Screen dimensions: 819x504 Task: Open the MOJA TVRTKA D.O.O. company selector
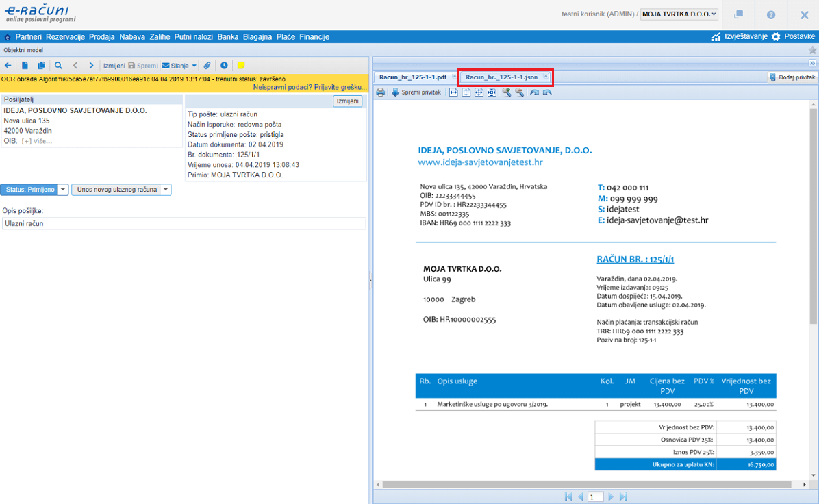(x=679, y=14)
